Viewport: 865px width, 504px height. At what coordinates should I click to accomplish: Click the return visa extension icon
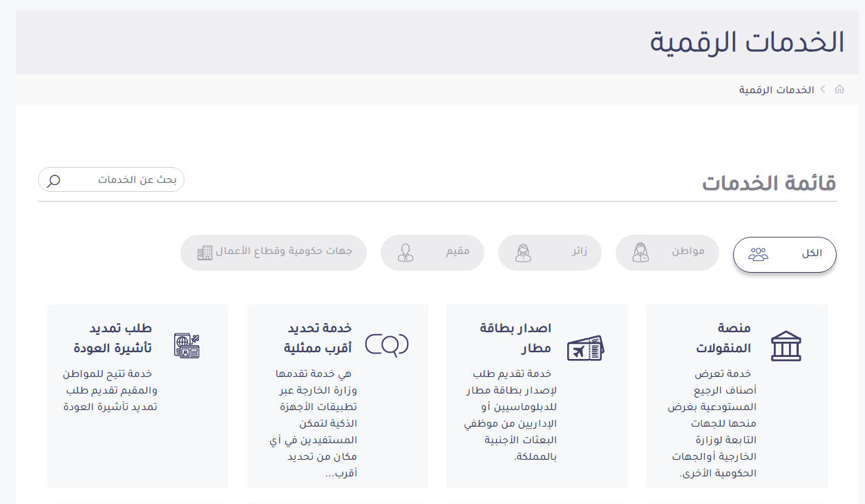click(x=187, y=345)
